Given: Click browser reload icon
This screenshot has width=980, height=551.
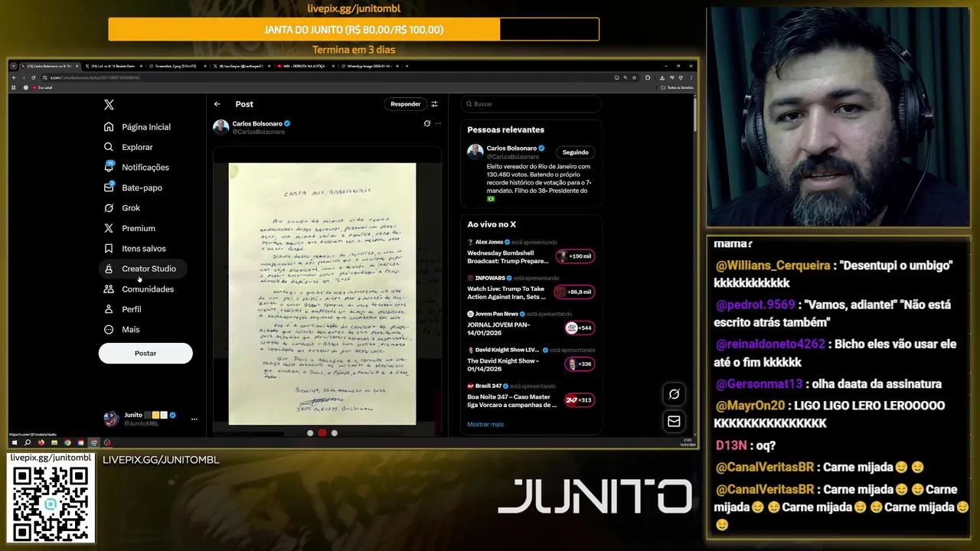Looking at the screenshot, I should [x=33, y=77].
